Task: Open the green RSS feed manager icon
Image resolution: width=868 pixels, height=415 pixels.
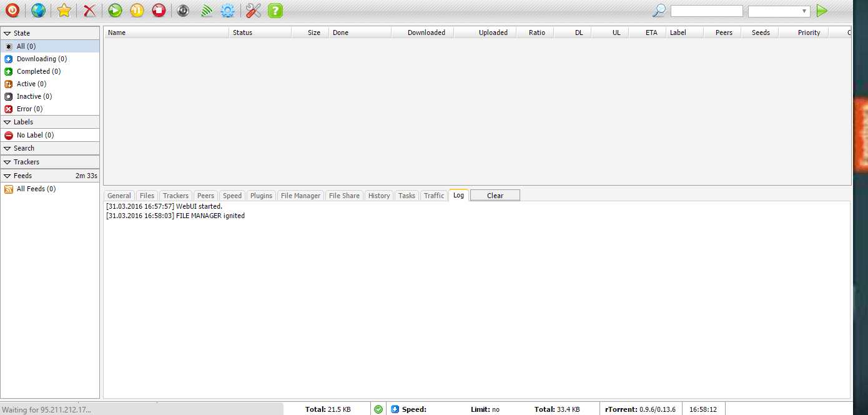Action: point(207,10)
